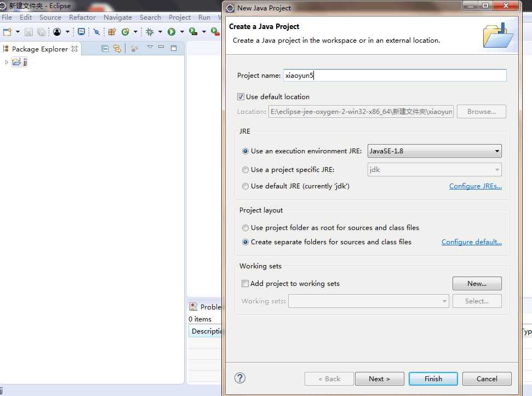Open the Edit menu
Screen dimensions: 532x396
coord(26,18)
